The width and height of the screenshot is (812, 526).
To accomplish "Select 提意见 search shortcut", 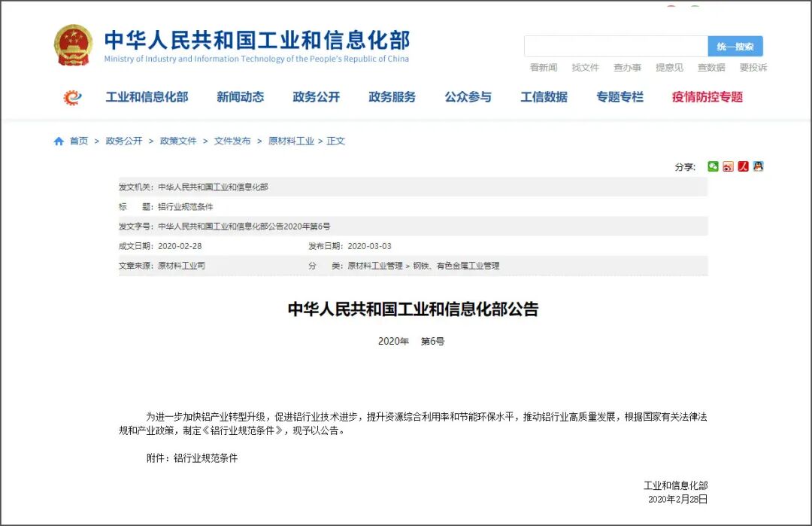I will tap(669, 68).
